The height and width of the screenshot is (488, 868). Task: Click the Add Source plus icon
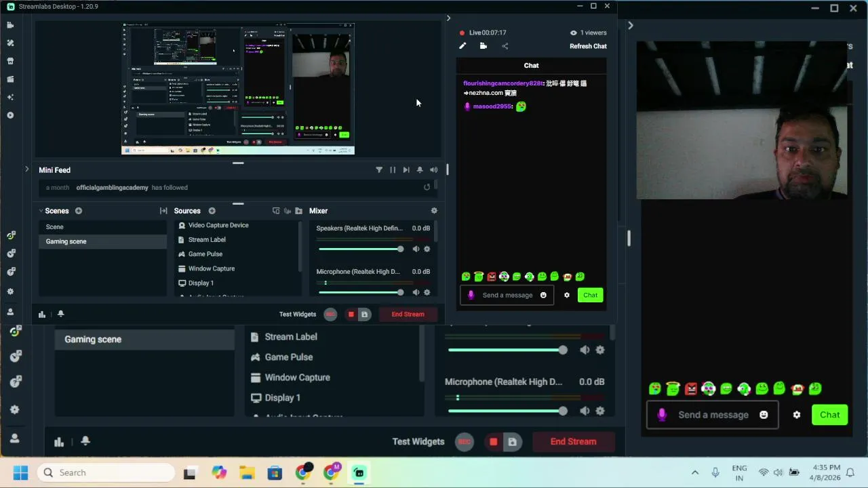point(212,211)
